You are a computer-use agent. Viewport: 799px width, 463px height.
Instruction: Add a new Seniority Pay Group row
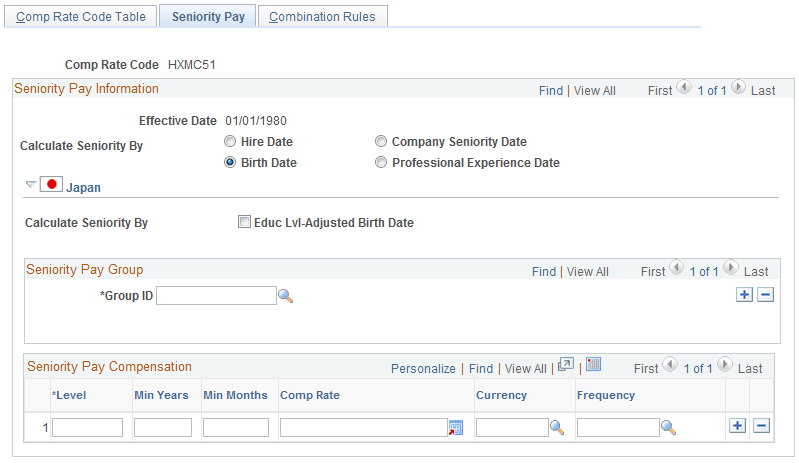744,295
